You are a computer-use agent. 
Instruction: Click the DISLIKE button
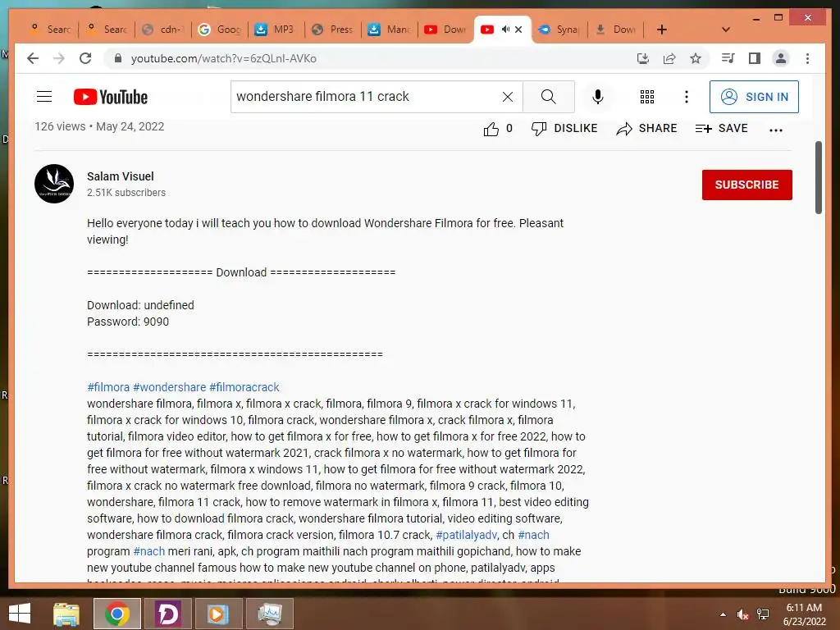click(564, 129)
